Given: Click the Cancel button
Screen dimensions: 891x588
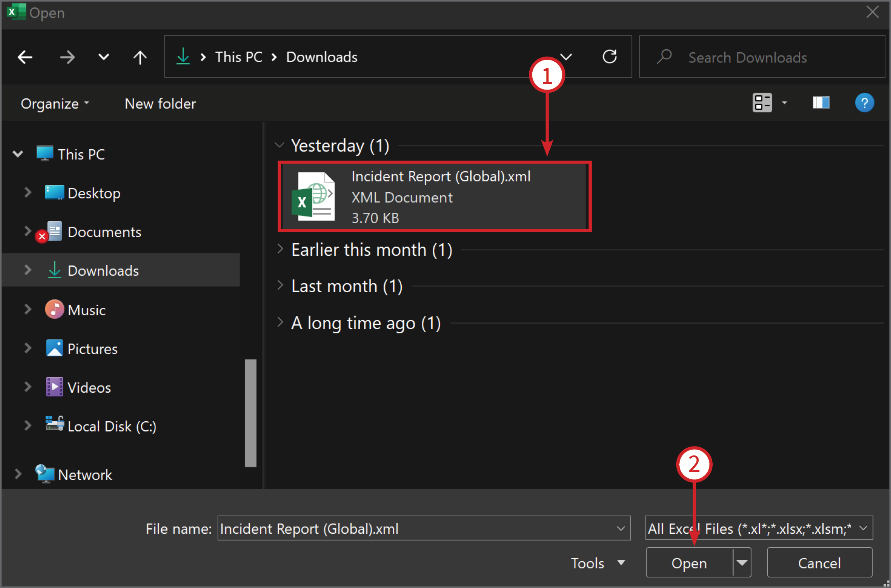Looking at the screenshot, I should [819, 563].
